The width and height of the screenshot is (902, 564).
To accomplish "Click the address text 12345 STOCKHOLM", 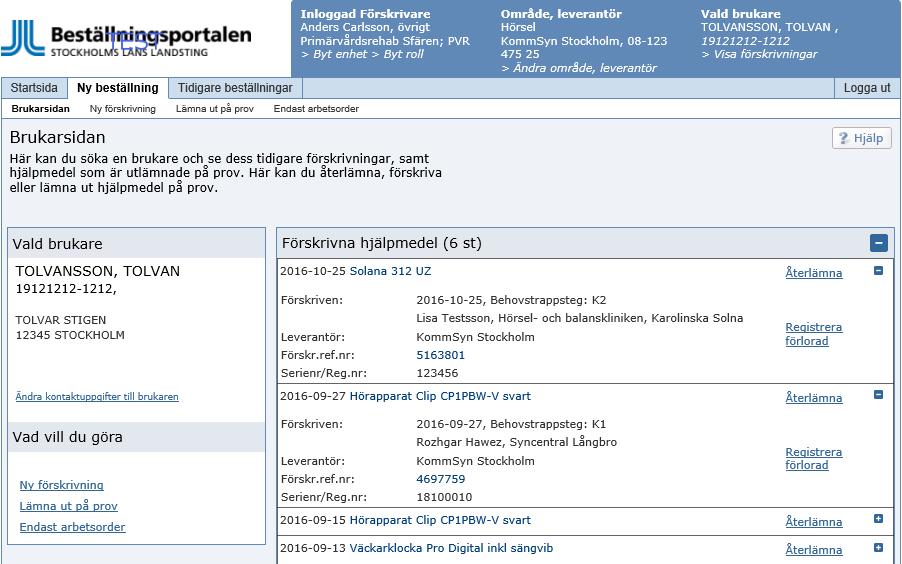I will 70,335.
